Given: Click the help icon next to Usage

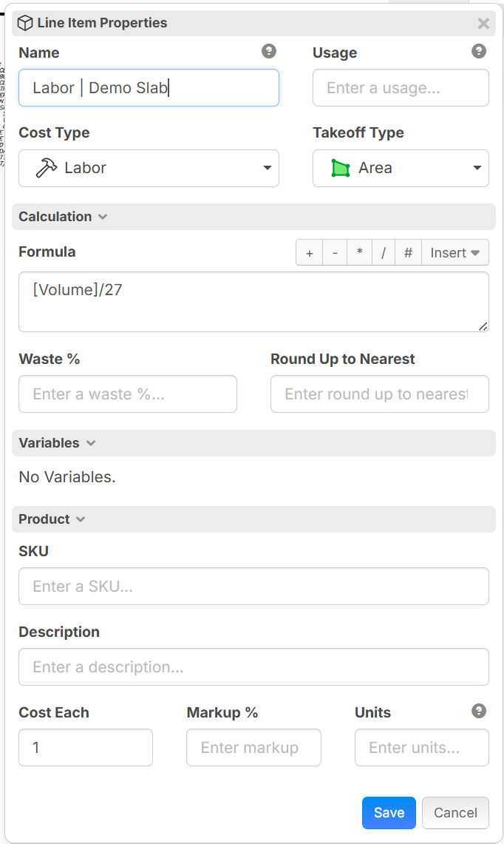Looking at the screenshot, I should pyautogui.click(x=479, y=51).
